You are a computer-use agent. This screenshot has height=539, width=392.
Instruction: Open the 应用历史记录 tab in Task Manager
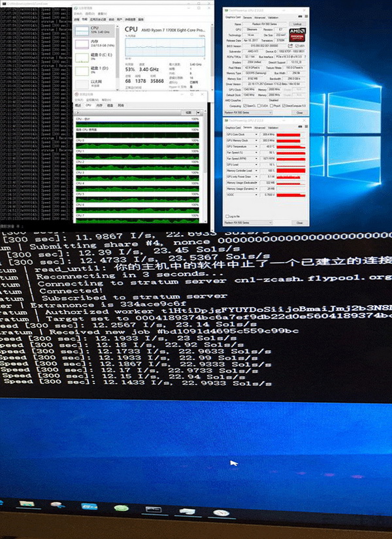(x=98, y=19)
